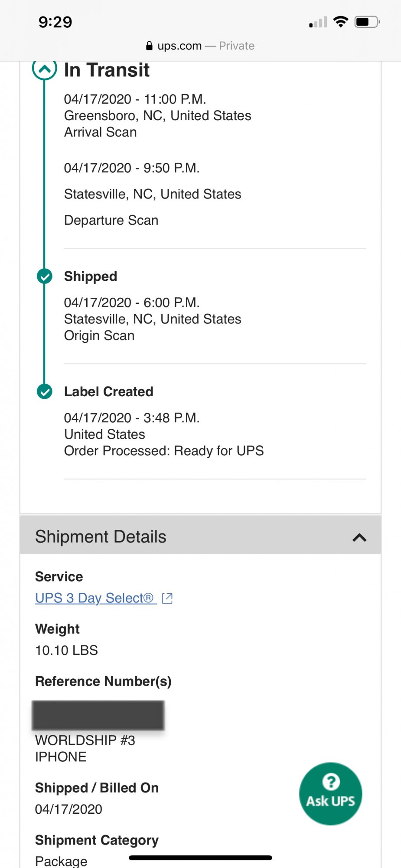Collapse the In Transit progress section
The height and width of the screenshot is (868, 401).
coord(45,69)
